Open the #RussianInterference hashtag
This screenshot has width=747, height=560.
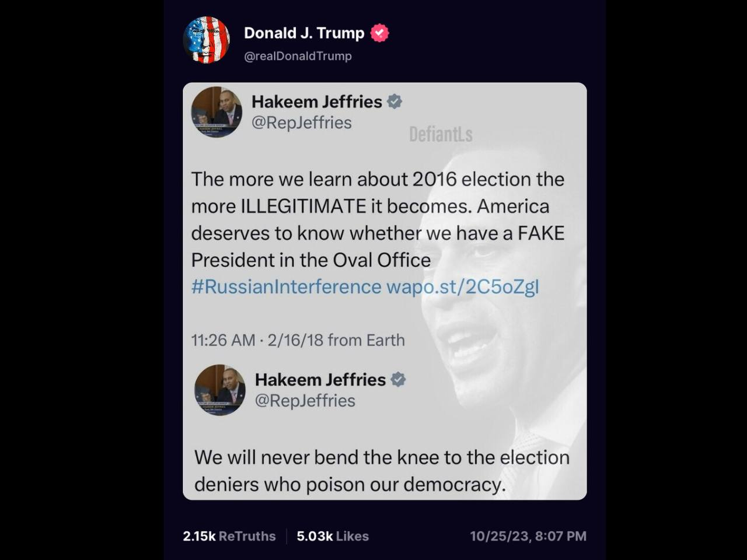coord(286,287)
